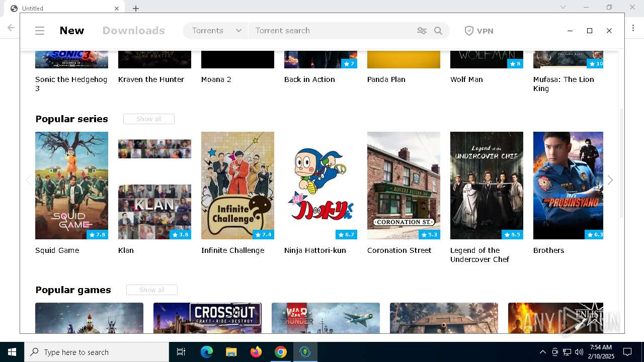
Task: Select the Untitled browser tab
Action: point(65,8)
